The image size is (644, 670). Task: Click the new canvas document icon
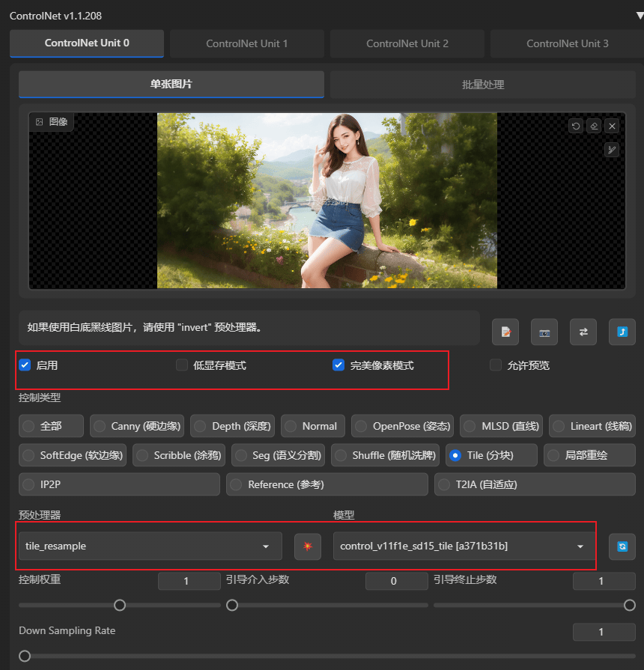pos(505,332)
